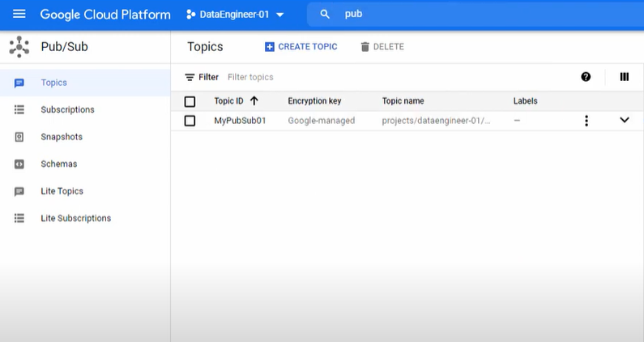Open the hamburger navigation menu
This screenshot has height=342, width=644.
[x=19, y=14]
